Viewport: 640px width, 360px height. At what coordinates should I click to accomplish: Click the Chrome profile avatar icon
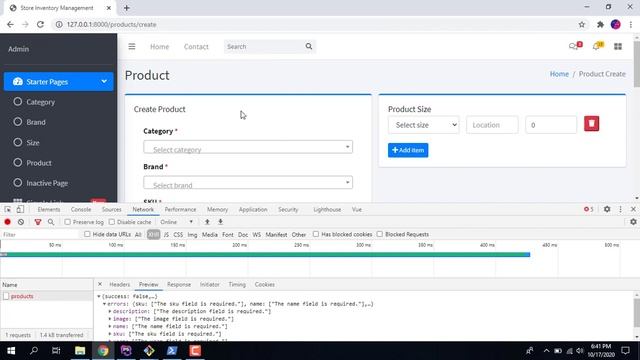tap(616, 24)
